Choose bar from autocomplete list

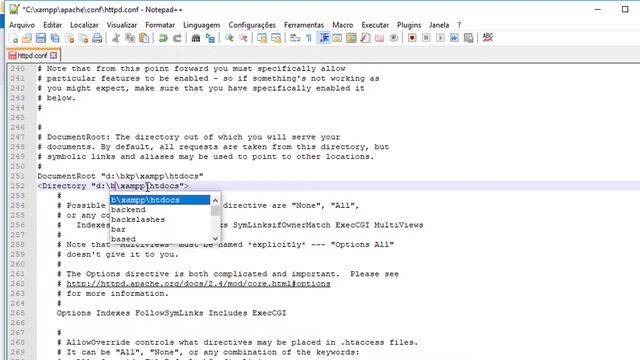[x=160, y=229]
